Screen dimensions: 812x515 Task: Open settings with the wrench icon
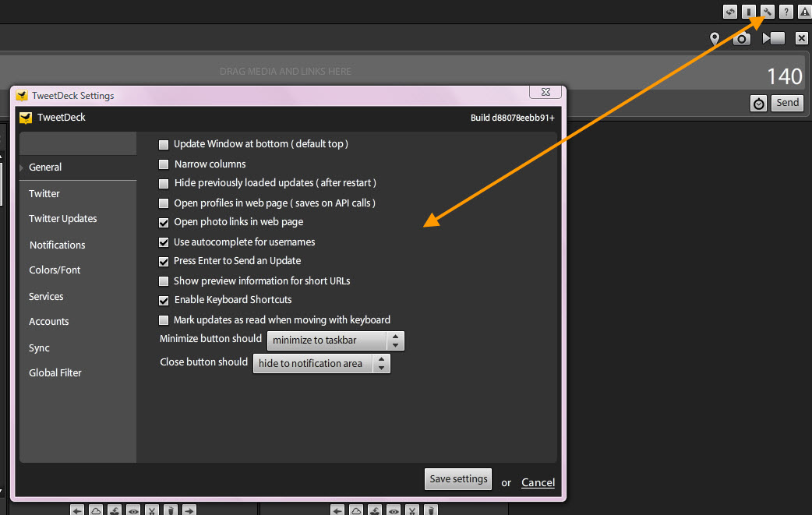tap(768, 12)
